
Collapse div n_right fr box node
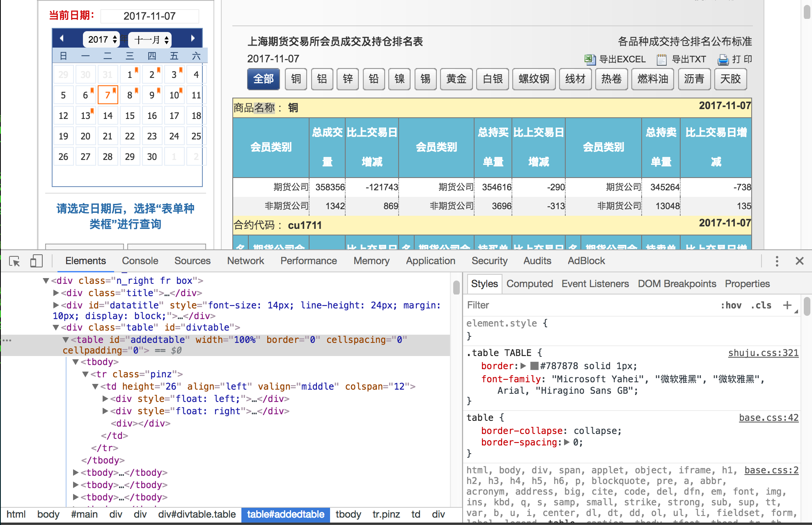click(46, 281)
